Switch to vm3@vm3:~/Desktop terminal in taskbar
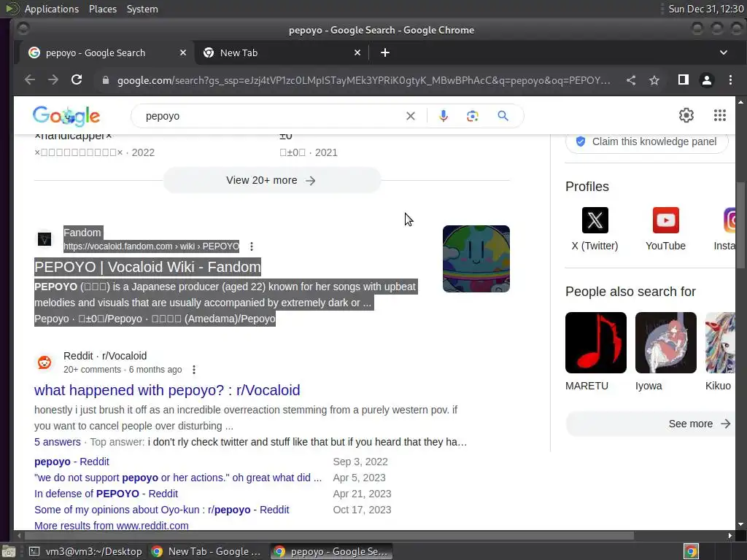This screenshot has width=747, height=560. click(x=85, y=551)
